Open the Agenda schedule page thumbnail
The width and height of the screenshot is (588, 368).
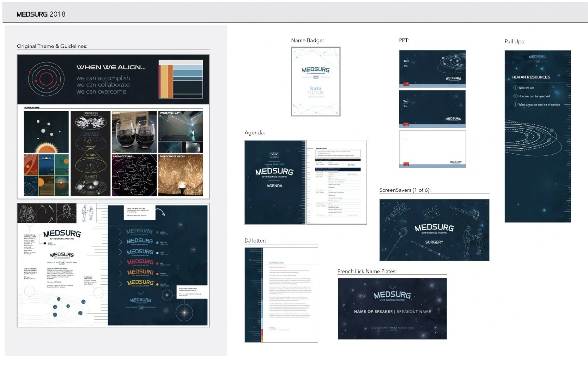pyautogui.click(x=337, y=182)
